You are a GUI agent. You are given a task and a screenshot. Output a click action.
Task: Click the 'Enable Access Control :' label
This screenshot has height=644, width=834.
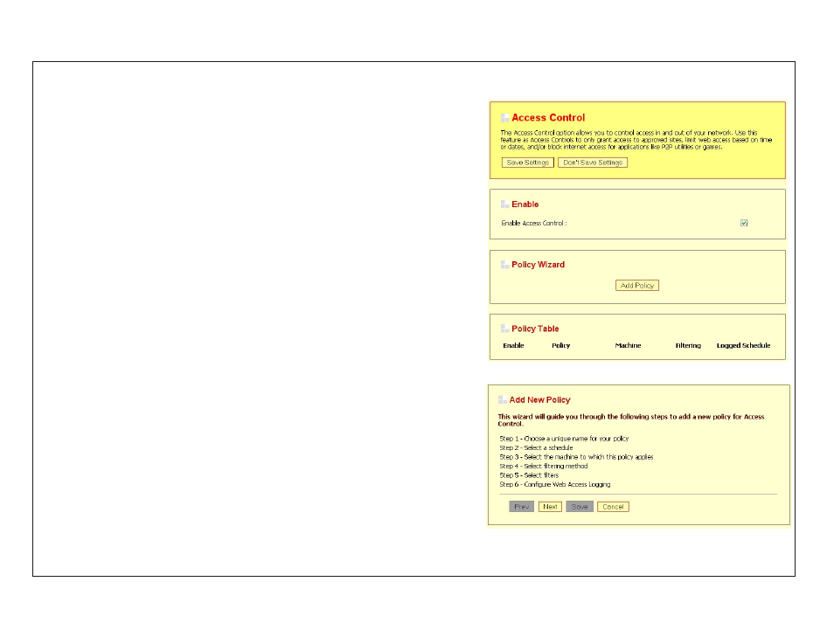tap(534, 224)
